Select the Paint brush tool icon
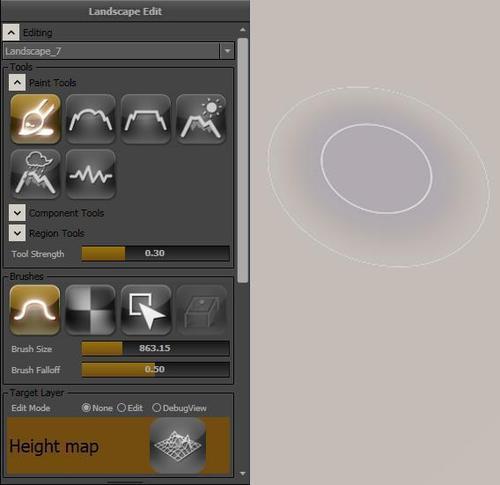500x485 pixels. 35,119
